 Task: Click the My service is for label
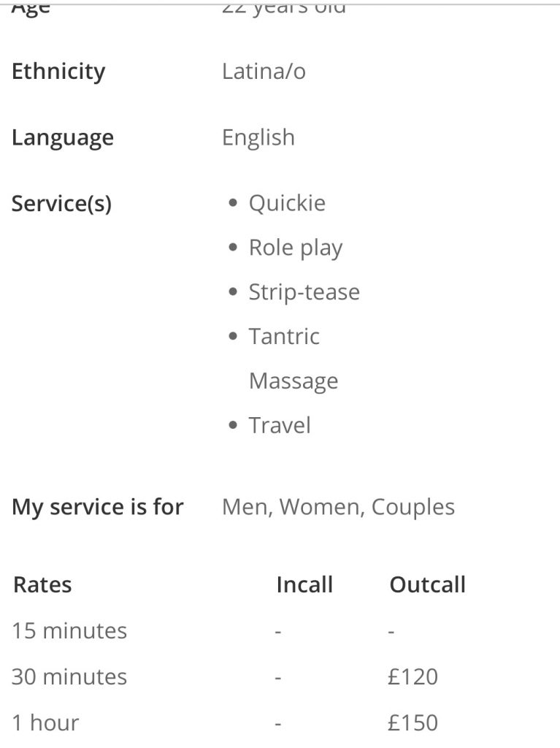pos(98,507)
